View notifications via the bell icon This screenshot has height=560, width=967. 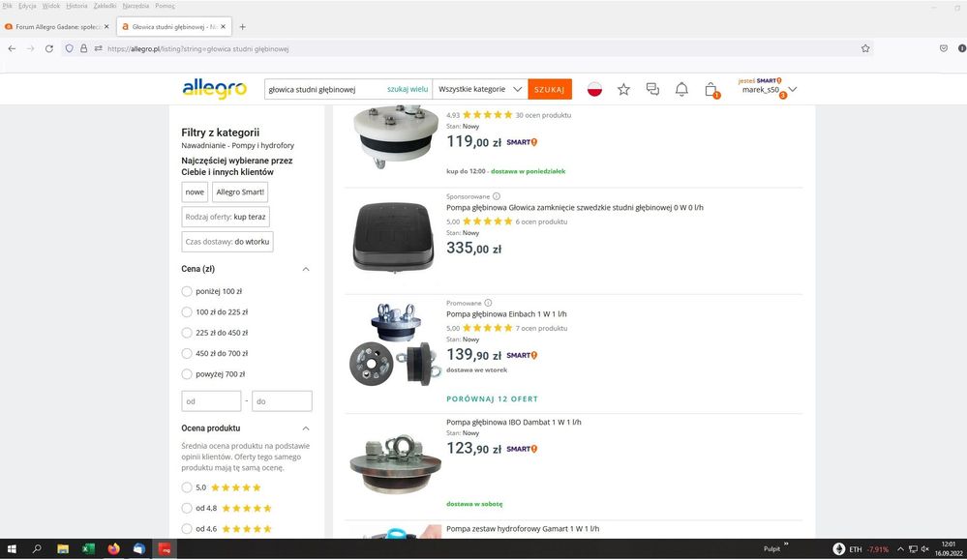681,89
